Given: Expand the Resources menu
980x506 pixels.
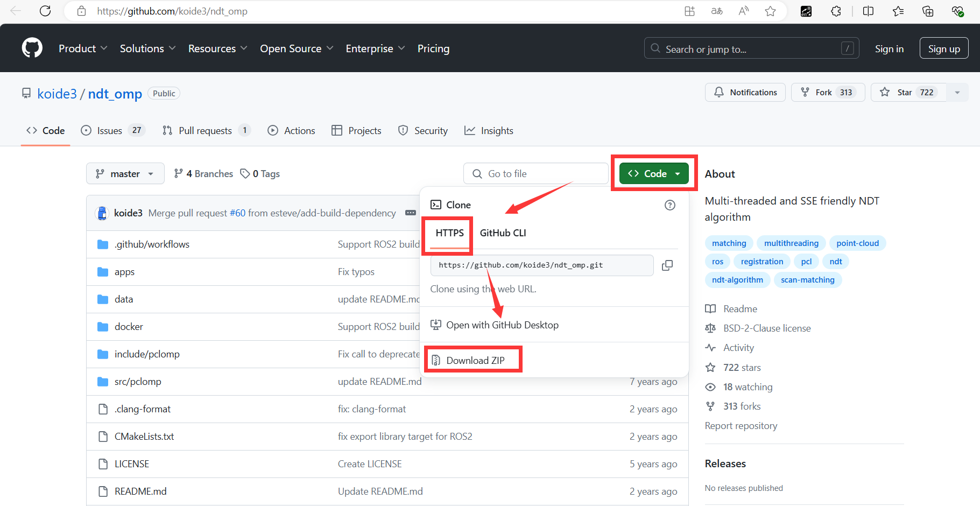Looking at the screenshot, I should [218, 48].
